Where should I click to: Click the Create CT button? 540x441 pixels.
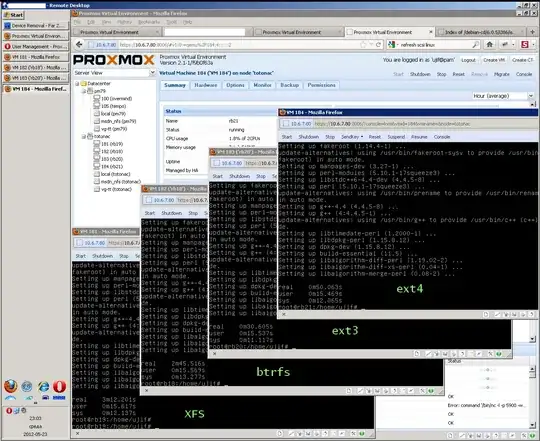tap(522, 60)
